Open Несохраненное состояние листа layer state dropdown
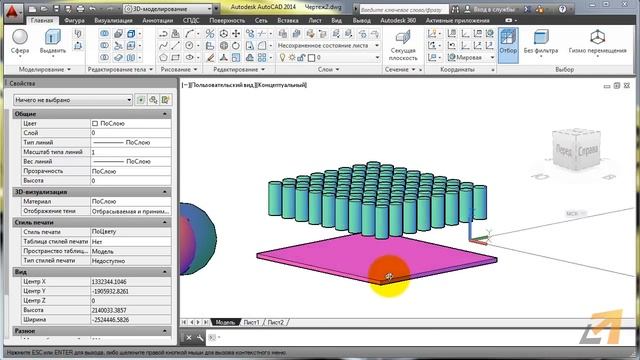 point(329,45)
